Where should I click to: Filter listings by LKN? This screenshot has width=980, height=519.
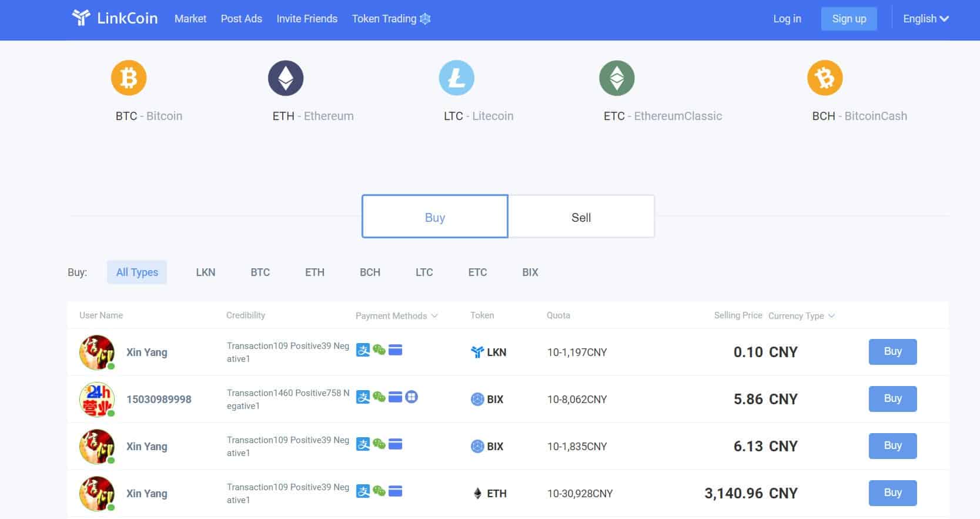pyautogui.click(x=206, y=272)
